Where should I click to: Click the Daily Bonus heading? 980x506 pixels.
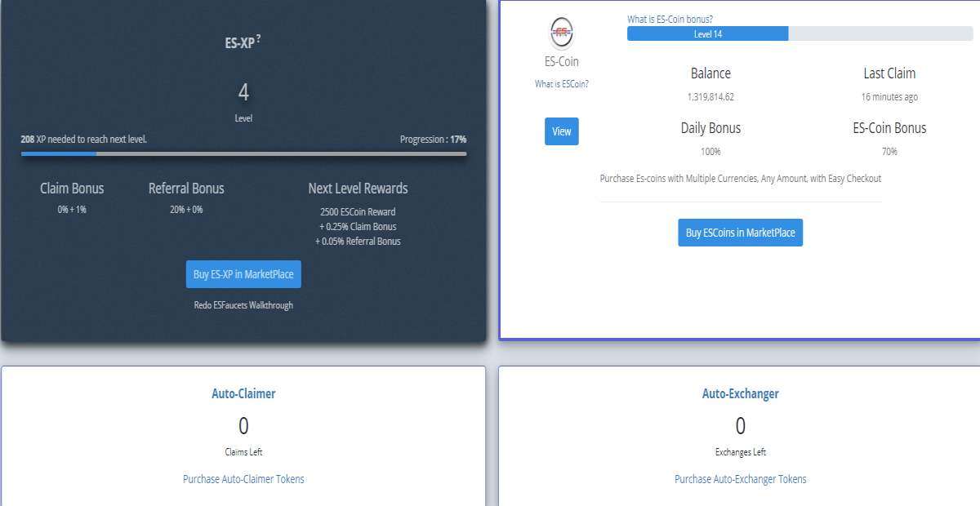pos(710,128)
